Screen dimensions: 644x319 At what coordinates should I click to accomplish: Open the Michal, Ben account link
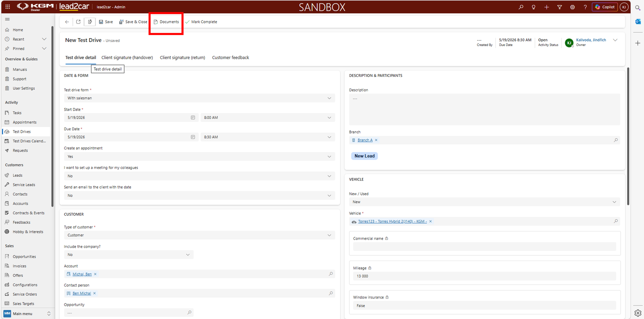click(x=82, y=274)
